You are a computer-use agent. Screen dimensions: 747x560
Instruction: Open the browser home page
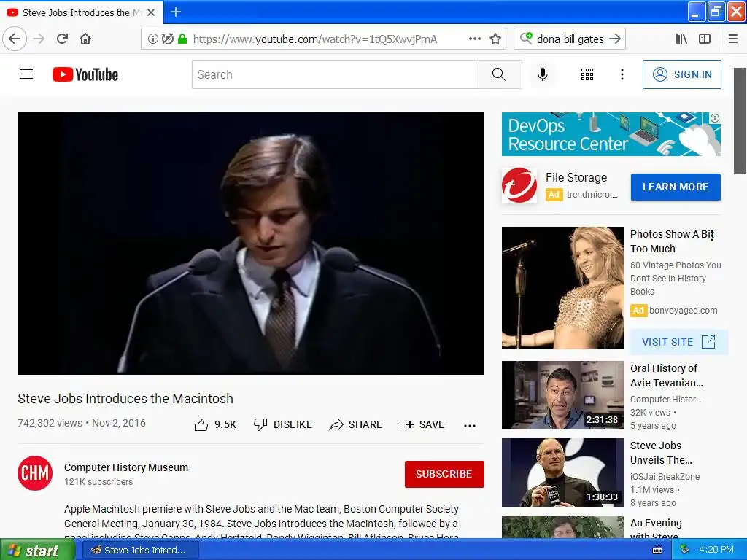point(85,39)
